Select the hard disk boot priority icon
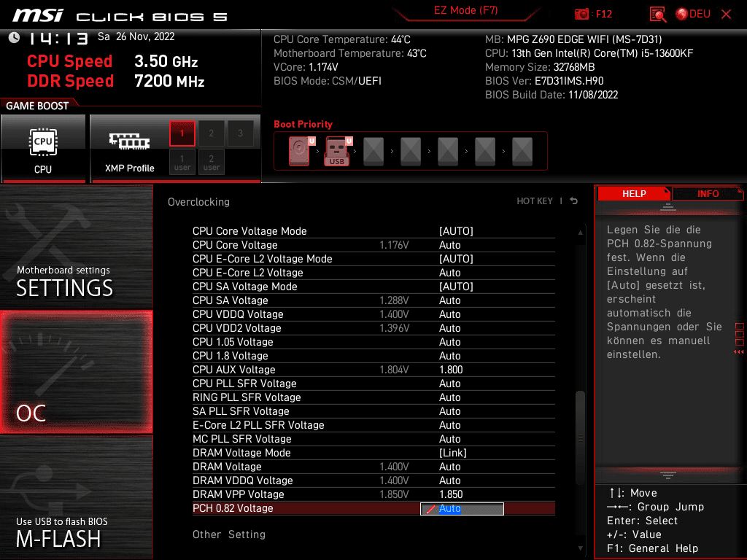This screenshot has width=747, height=560. (301, 151)
